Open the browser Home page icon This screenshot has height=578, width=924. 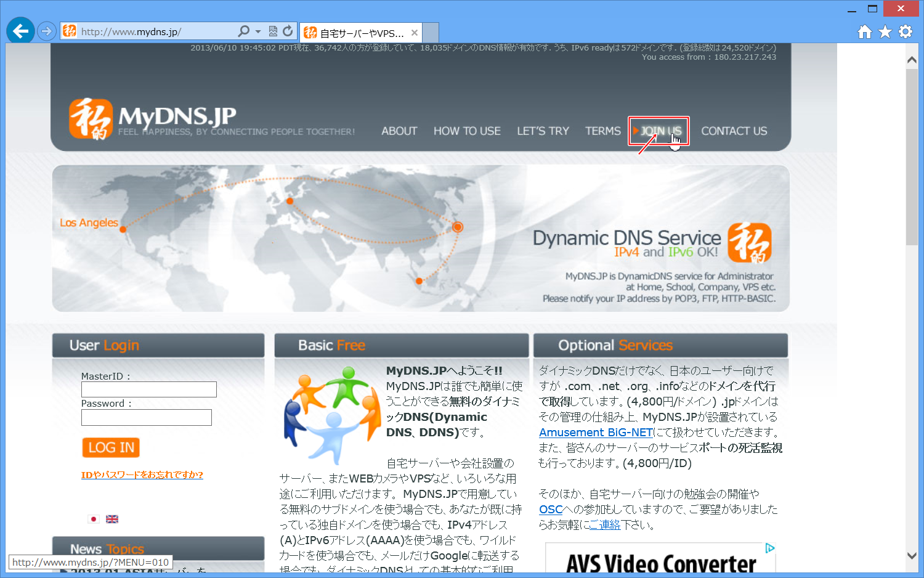point(865,31)
